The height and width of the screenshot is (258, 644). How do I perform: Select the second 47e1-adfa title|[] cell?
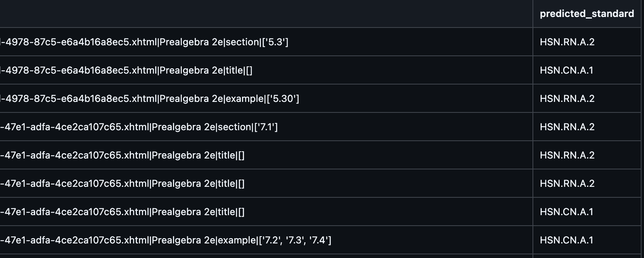pyautogui.click(x=266, y=184)
